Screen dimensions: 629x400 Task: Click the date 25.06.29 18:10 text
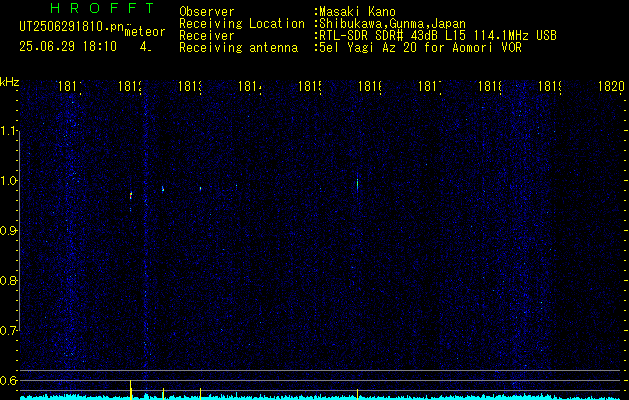[x=68, y=47]
